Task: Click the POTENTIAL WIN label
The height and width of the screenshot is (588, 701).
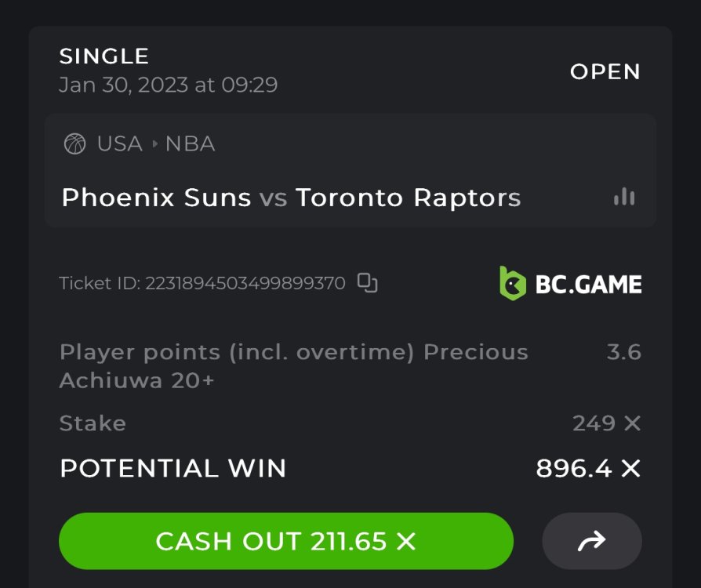Action: 173,469
